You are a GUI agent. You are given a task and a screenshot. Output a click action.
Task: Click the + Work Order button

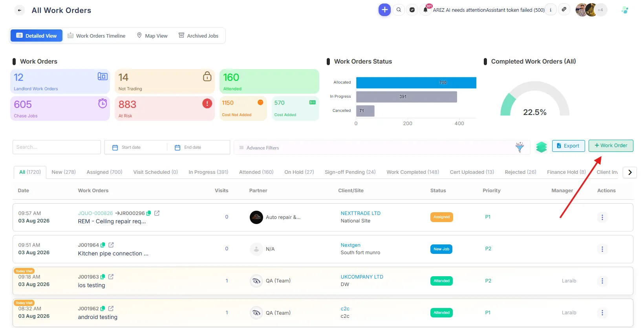pyautogui.click(x=611, y=146)
